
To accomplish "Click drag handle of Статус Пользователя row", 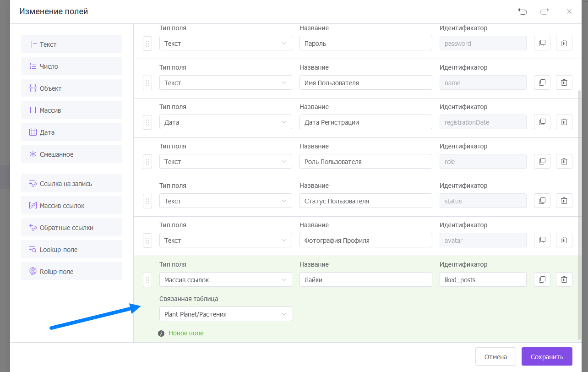I will [x=147, y=201].
